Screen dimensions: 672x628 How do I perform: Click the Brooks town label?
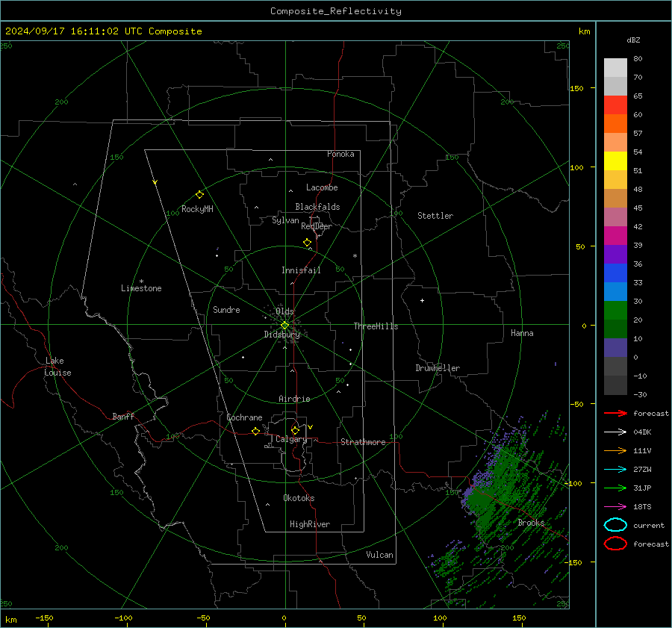point(531,523)
